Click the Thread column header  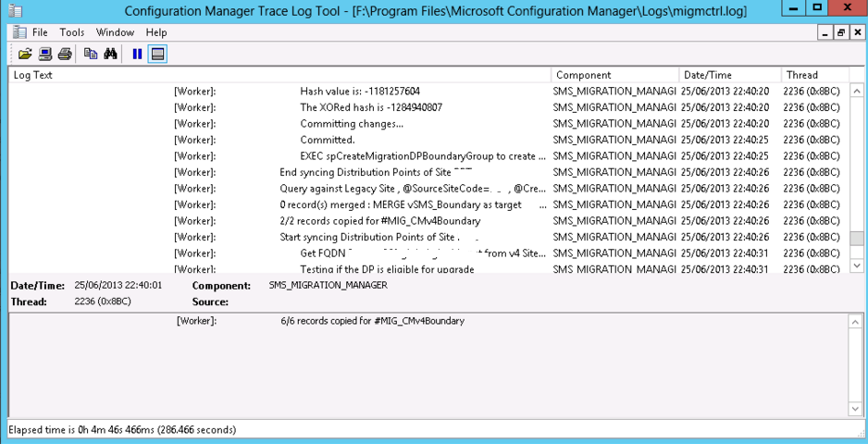pyautogui.click(x=815, y=75)
